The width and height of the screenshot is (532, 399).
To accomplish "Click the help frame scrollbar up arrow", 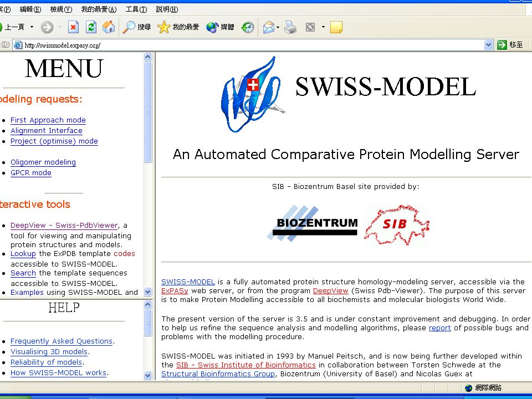I will pyautogui.click(x=147, y=304).
